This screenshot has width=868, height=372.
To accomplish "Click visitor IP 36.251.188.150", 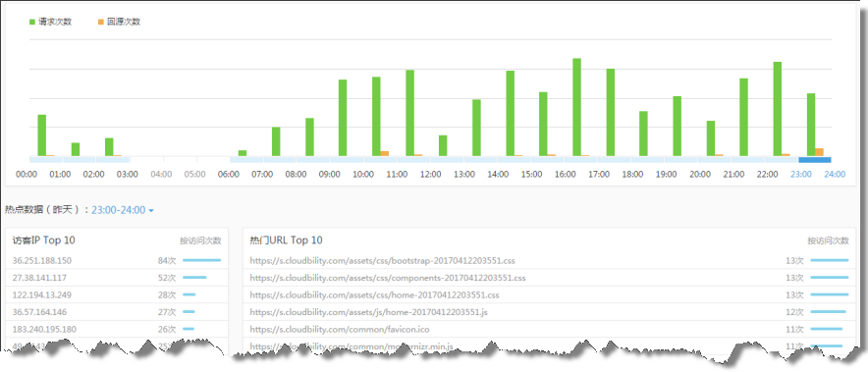I will [x=42, y=261].
